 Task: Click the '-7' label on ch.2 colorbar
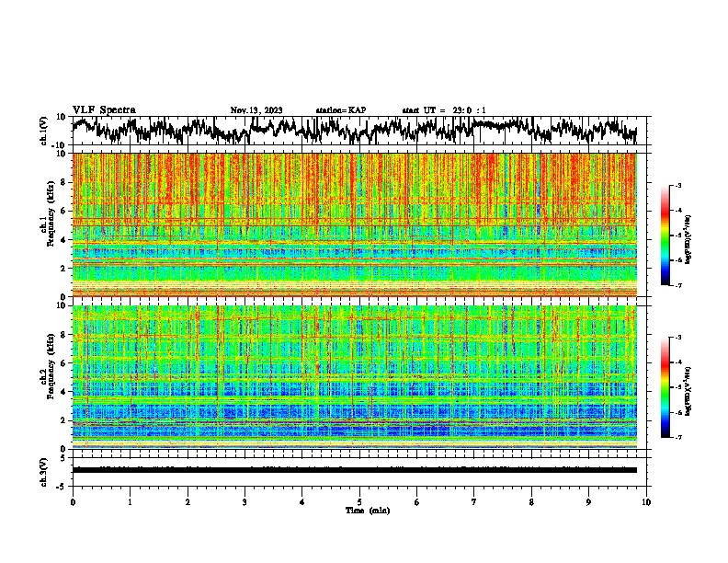(x=677, y=437)
